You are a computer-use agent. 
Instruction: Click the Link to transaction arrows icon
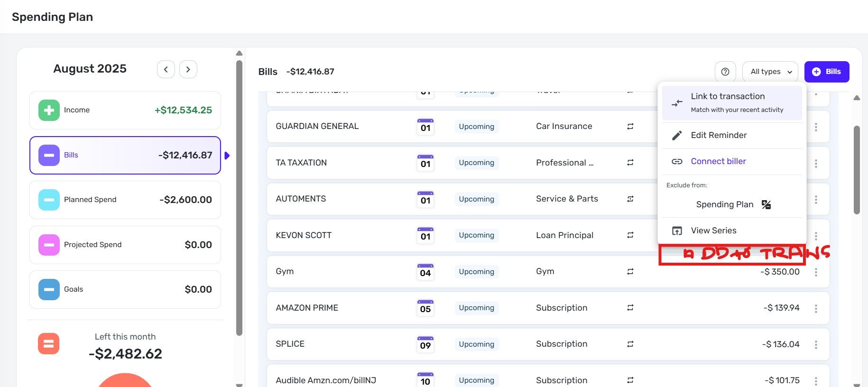pos(677,103)
